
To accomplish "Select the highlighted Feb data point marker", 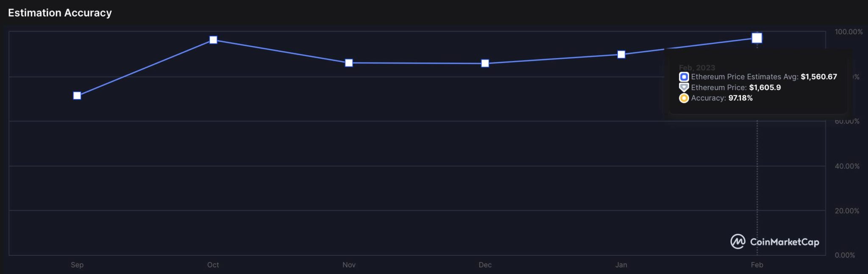I will [757, 38].
